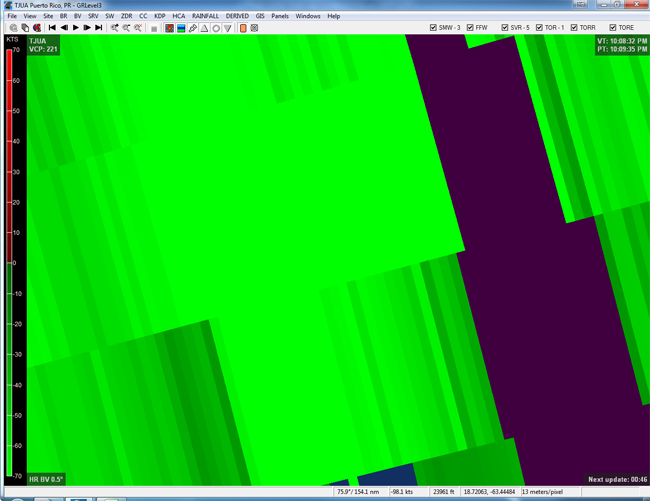Click the velocity color scale legend bar
This screenshot has width=650, height=501.
pos(10,262)
